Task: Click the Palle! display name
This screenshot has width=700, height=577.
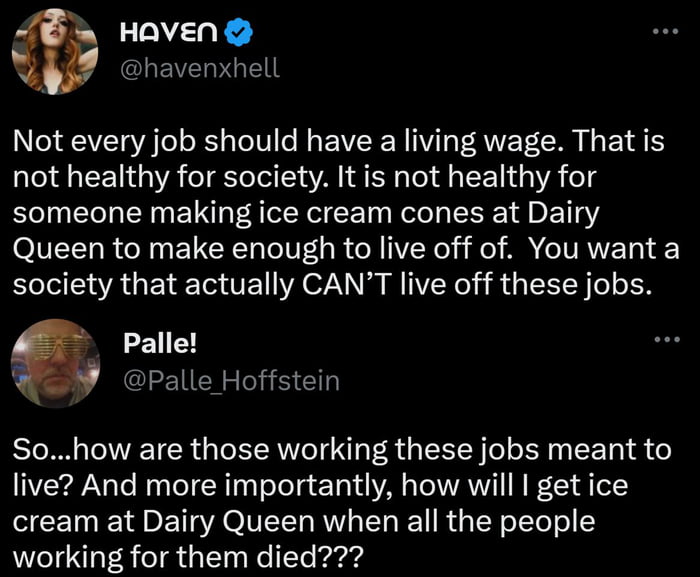Action: [x=160, y=343]
